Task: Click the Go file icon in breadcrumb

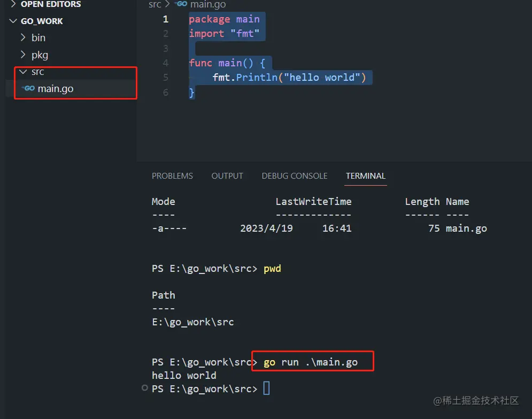Action: (x=181, y=4)
